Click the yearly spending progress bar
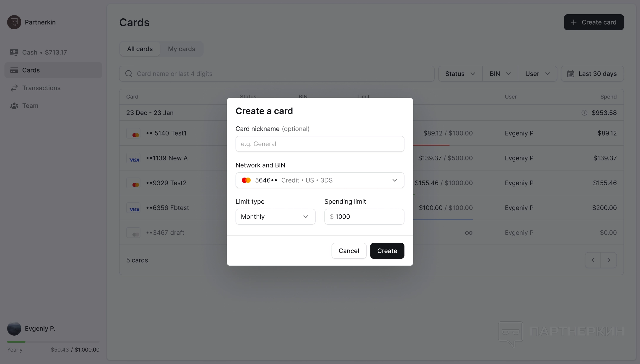The height and width of the screenshot is (364, 640). (53, 342)
